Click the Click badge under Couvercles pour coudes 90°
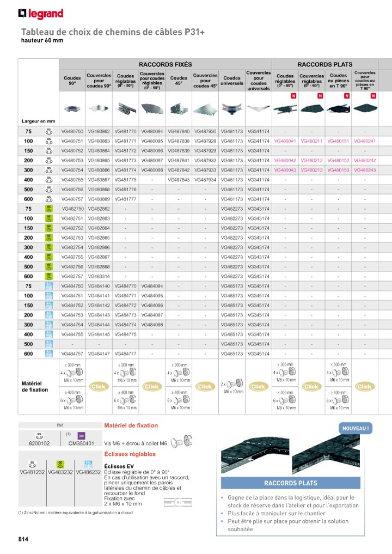 [x=99, y=387]
